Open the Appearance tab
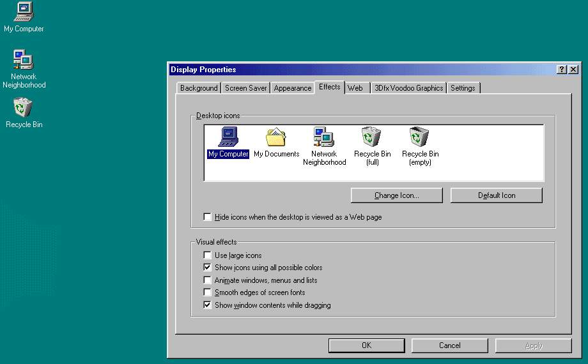588x364 pixels. pyautogui.click(x=293, y=88)
